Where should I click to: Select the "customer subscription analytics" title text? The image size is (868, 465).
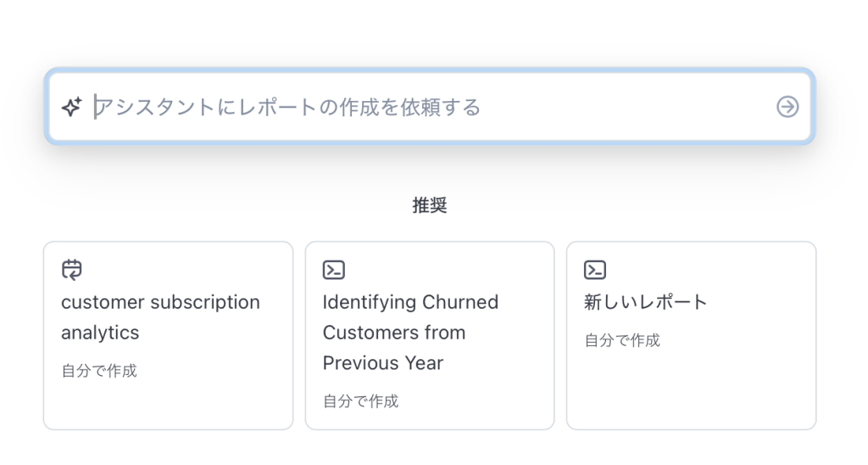tap(160, 317)
